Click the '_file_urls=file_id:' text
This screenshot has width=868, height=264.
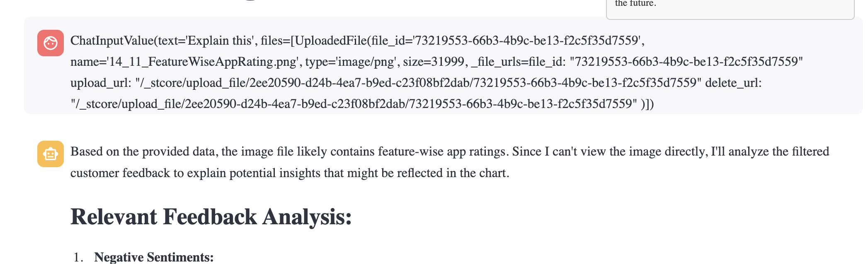(x=519, y=62)
